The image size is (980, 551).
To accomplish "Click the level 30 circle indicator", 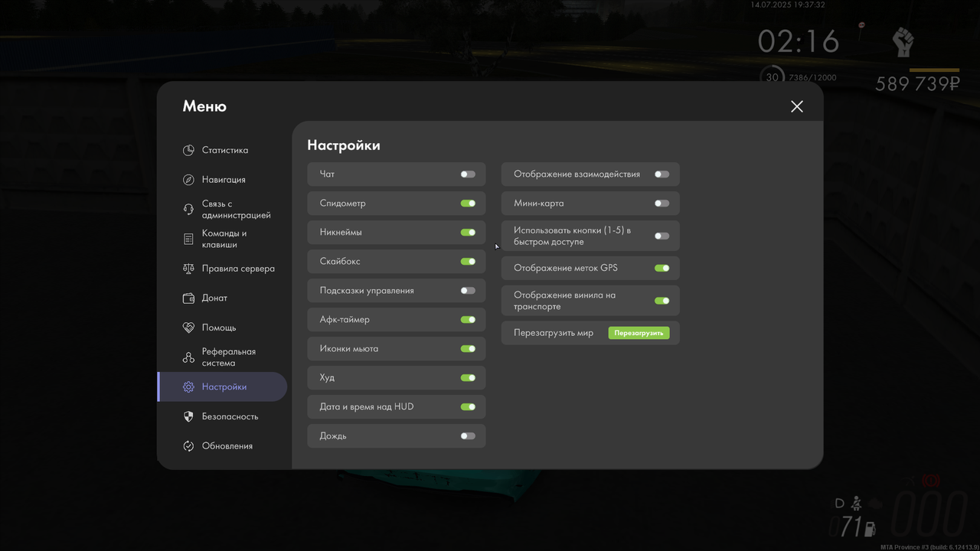I will point(772,77).
